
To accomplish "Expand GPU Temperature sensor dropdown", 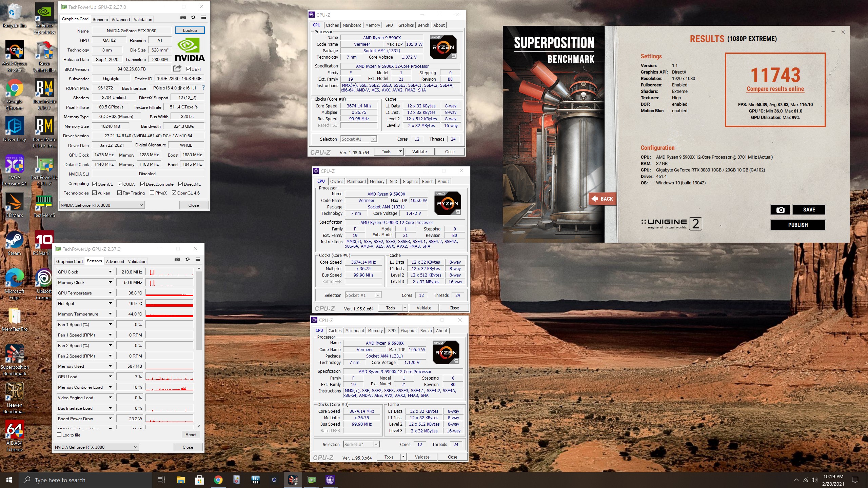I will coord(110,293).
